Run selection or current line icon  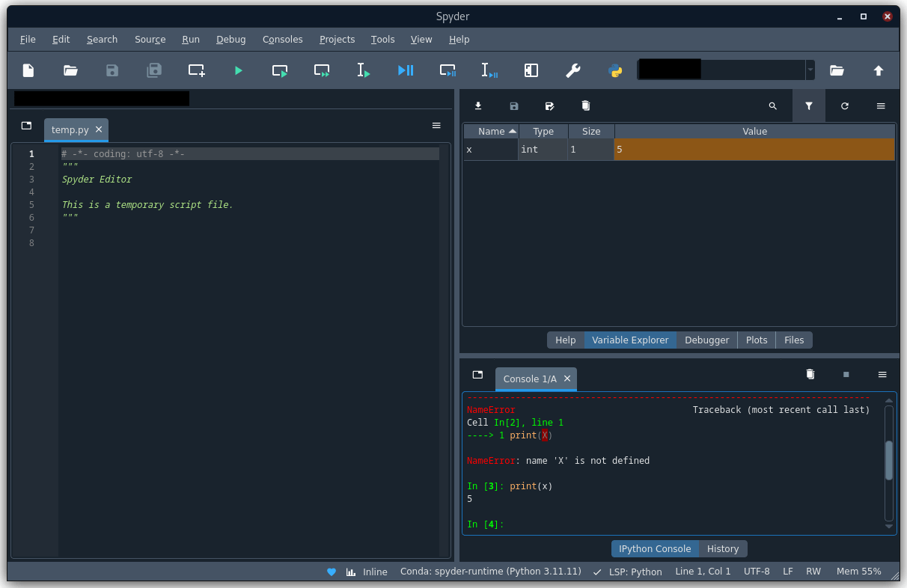coord(364,70)
